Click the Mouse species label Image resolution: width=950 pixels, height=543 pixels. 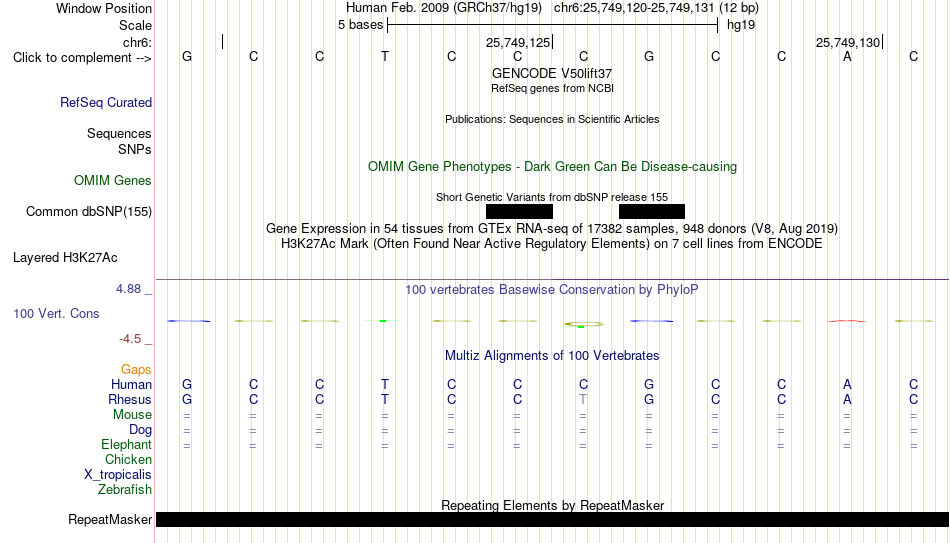[133, 415]
